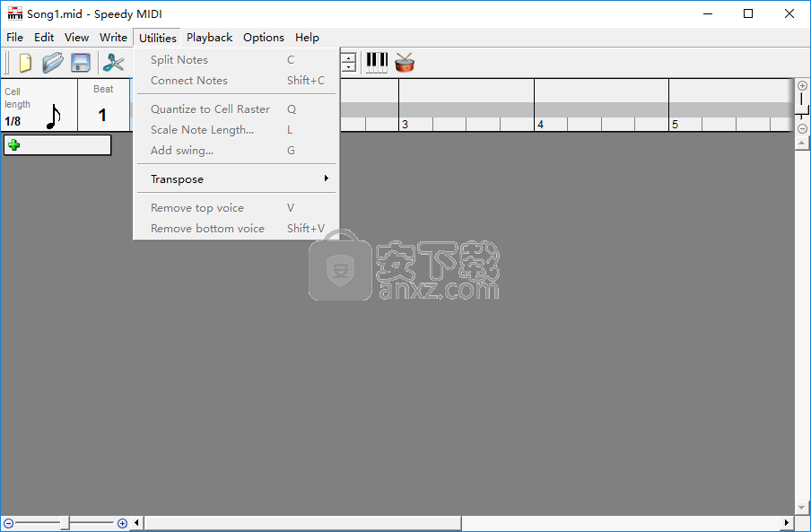Click the Cell length 1/8 box
The width and height of the screenshot is (811, 532).
tap(39, 106)
